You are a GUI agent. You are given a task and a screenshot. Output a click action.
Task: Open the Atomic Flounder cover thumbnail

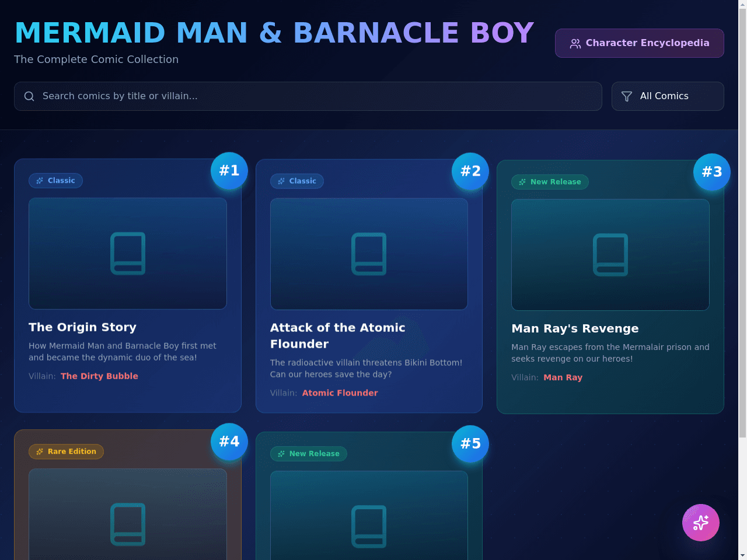369,254
